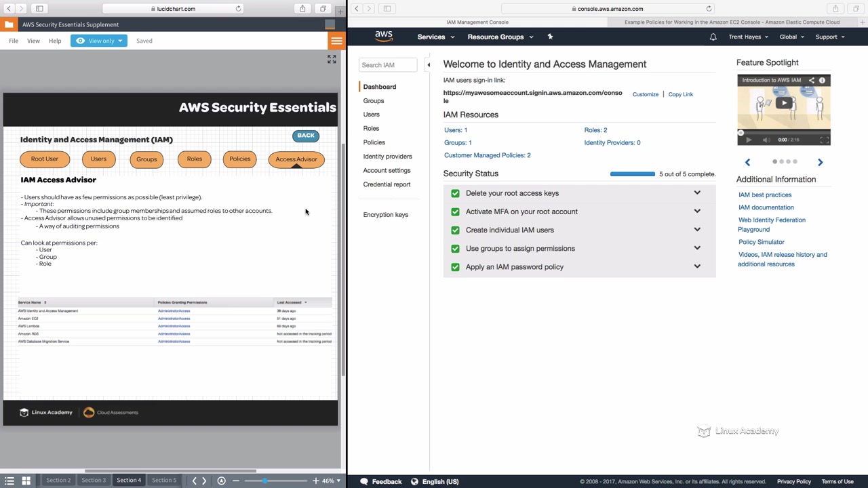Screen dimensions: 868x488
Task: Make the spotlight video fullscreen
Action: pyautogui.click(x=824, y=140)
